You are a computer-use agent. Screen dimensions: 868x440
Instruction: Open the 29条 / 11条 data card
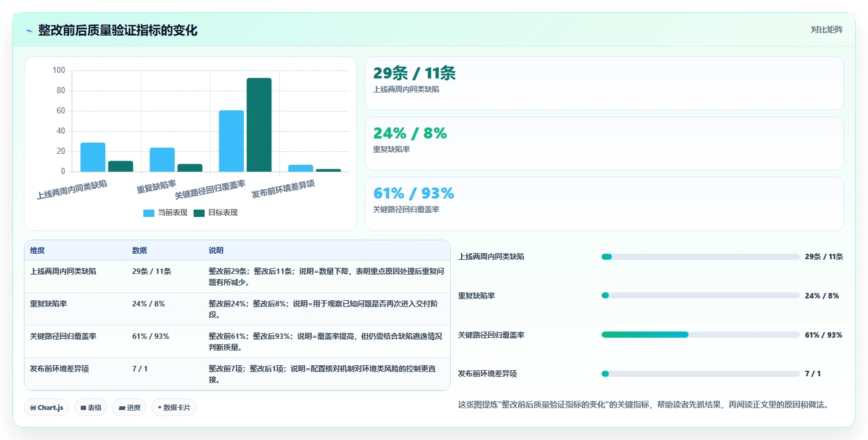(604, 83)
